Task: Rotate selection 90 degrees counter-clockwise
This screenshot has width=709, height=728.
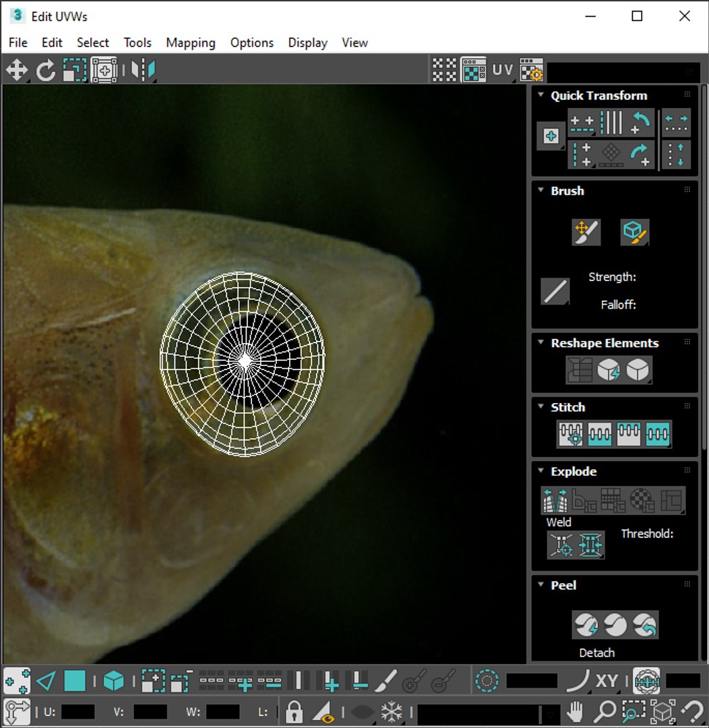Action: (640, 123)
